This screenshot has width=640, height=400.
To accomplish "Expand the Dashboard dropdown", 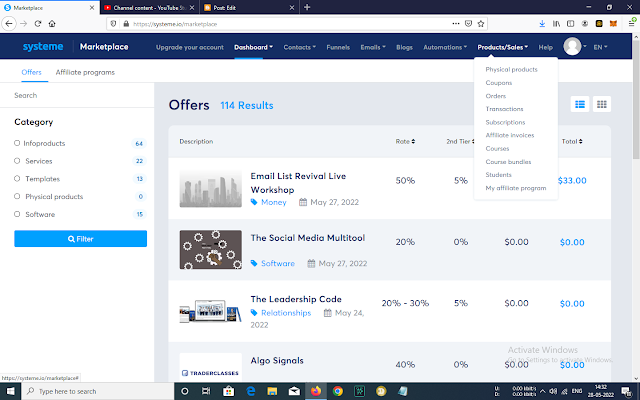I will click(253, 47).
